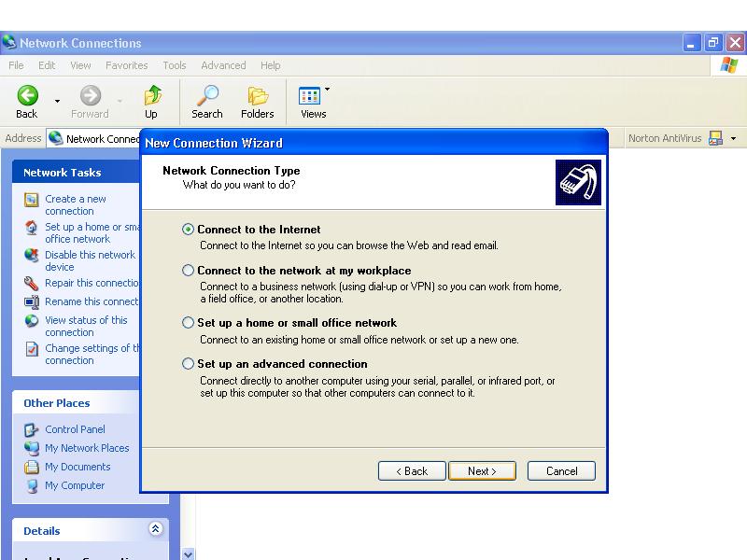Open the View menu

click(80, 65)
